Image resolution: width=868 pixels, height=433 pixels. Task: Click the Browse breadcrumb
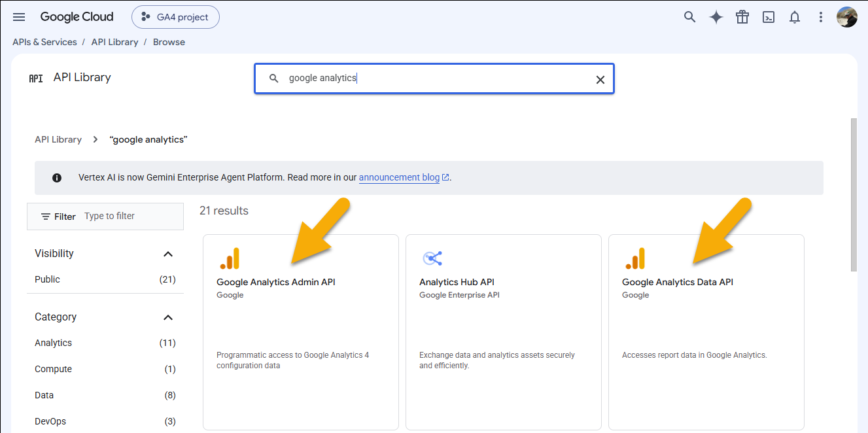[x=169, y=42]
